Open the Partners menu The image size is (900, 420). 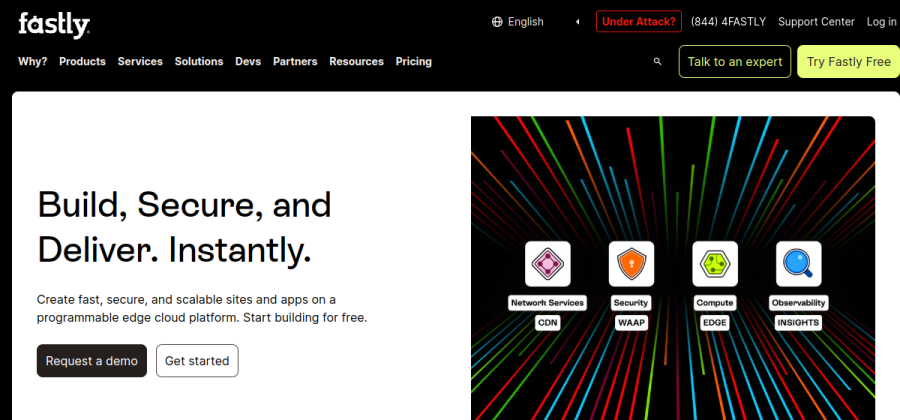(x=295, y=61)
